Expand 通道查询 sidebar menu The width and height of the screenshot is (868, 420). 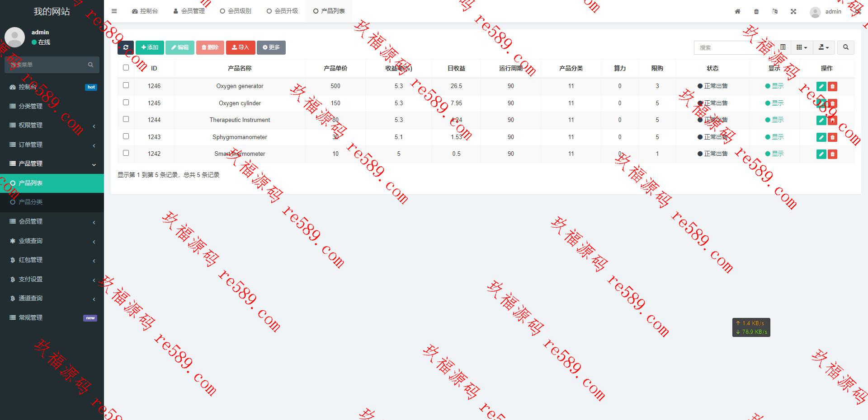click(x=52, y=298)
